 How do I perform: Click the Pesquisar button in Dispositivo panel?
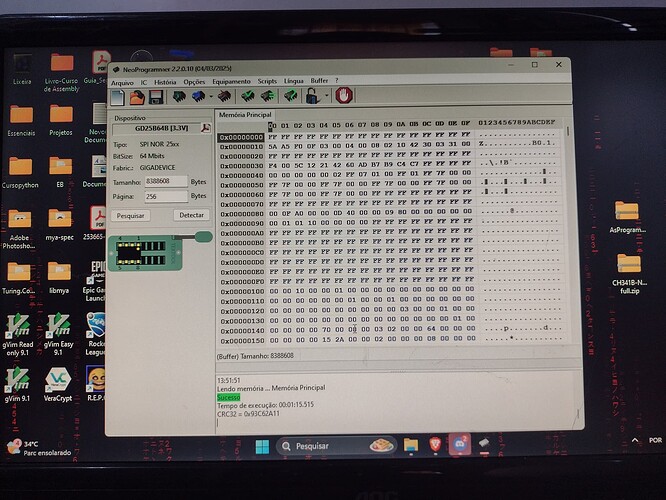[131, 215]
